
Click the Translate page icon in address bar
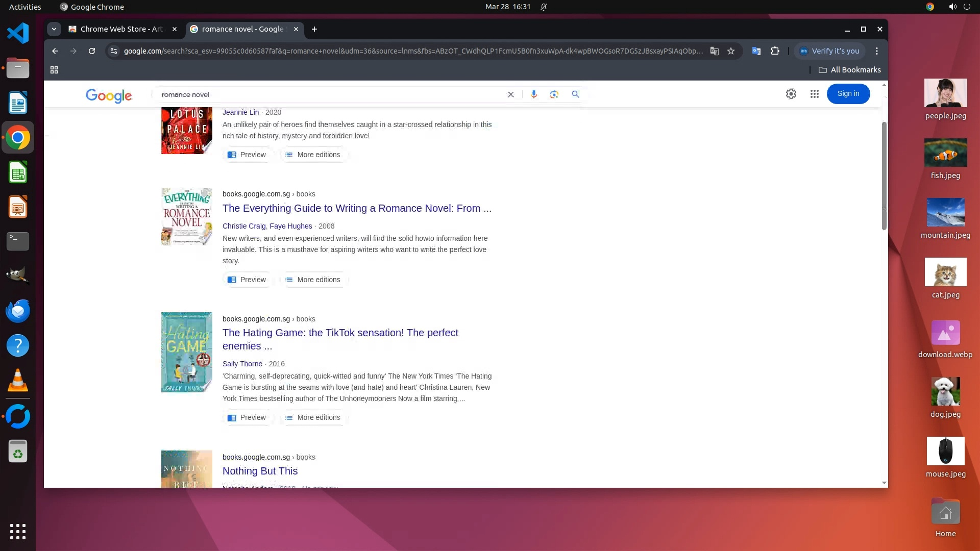click(715, 51)
